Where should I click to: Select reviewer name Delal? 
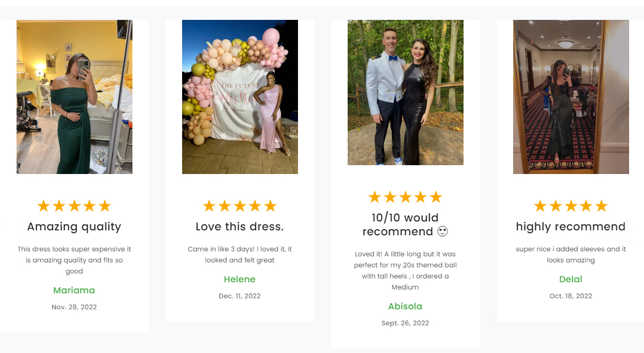(x=571, y=279)
